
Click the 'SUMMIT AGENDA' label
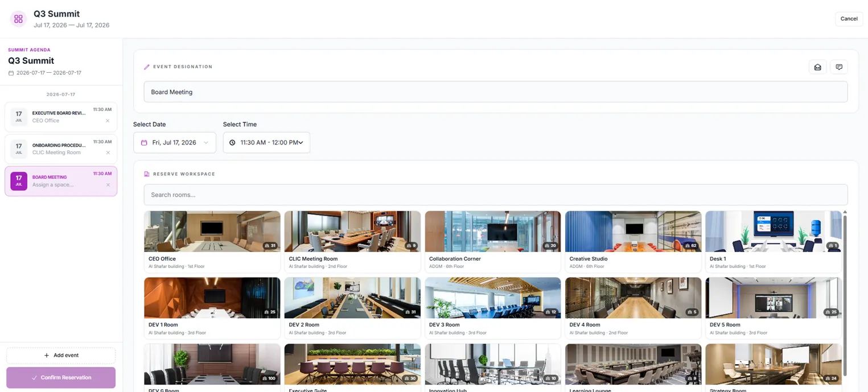(x=29, y=50)
